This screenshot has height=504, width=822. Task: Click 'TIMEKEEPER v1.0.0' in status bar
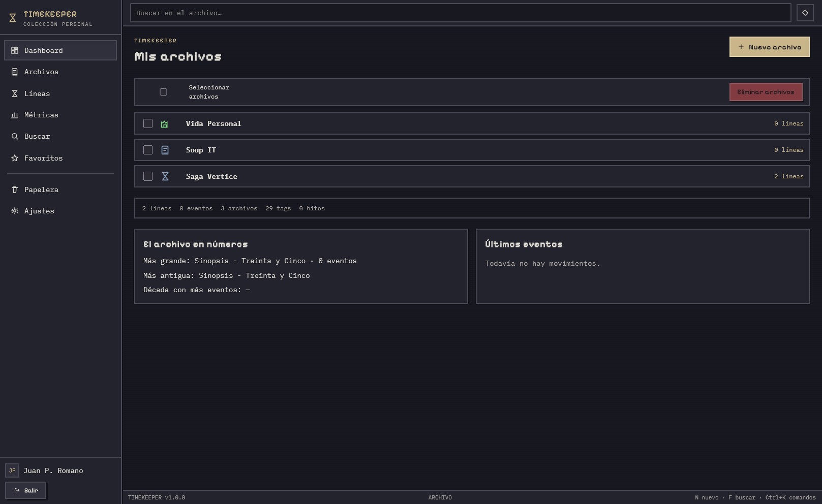click(157, 497)
